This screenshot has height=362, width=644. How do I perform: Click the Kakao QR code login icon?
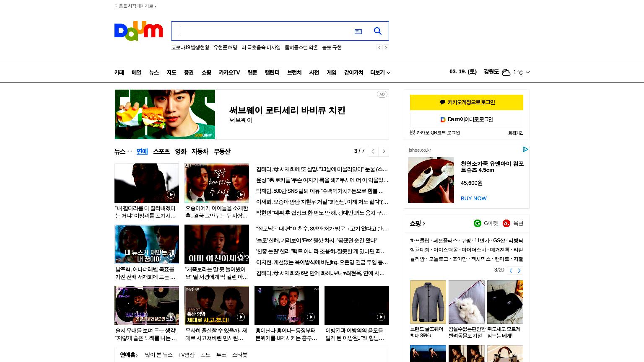click(x=412, y=132)
